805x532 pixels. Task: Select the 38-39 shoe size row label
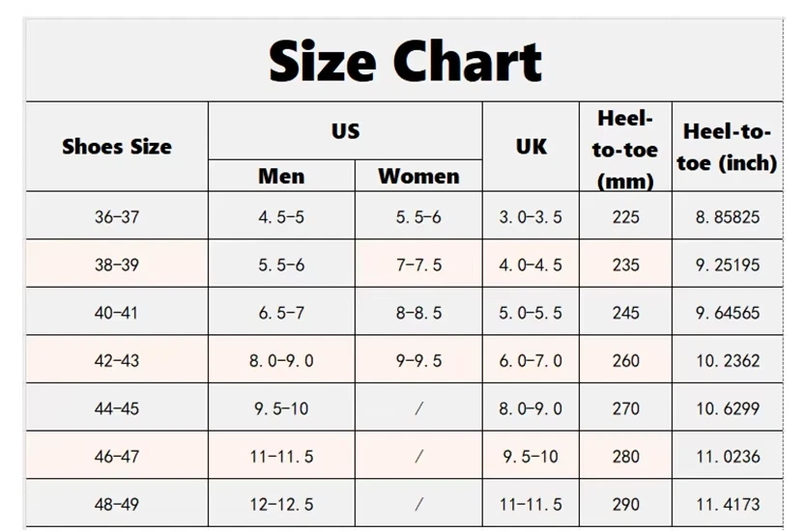tap(117, 265)
